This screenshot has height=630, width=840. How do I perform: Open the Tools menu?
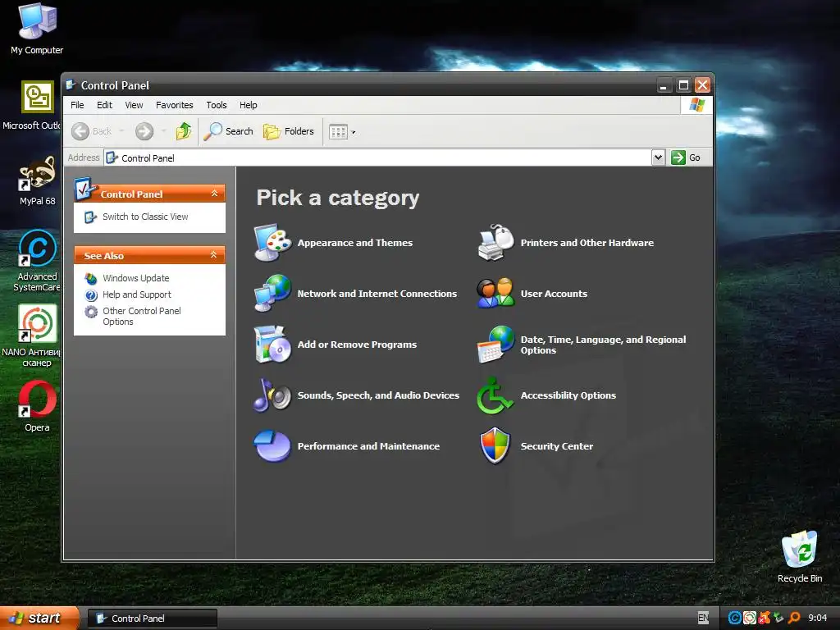[217, 105]
